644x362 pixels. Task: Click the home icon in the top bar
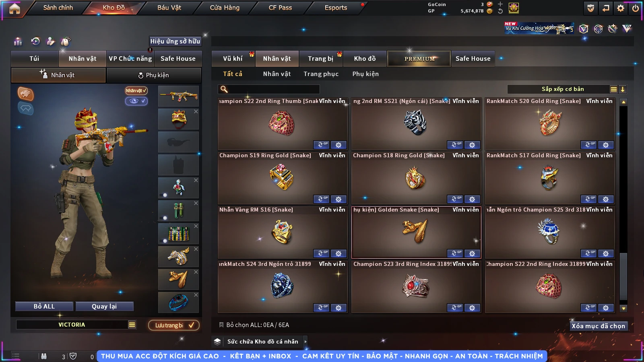coord(14,8)
